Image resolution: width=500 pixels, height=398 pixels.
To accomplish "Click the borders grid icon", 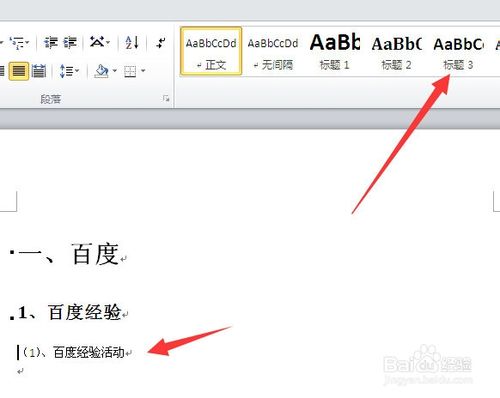I will 130,71.
